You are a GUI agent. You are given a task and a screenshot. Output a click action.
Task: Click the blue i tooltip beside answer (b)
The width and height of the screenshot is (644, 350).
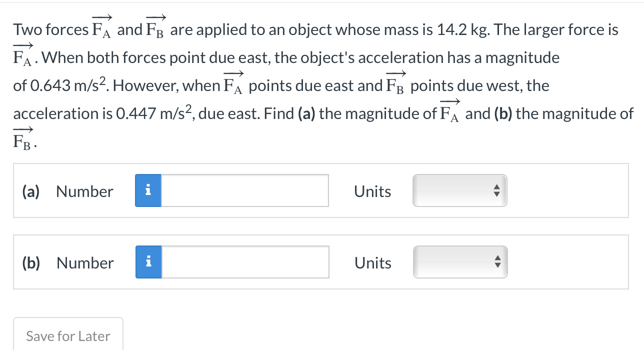click(x=147, y=262)
